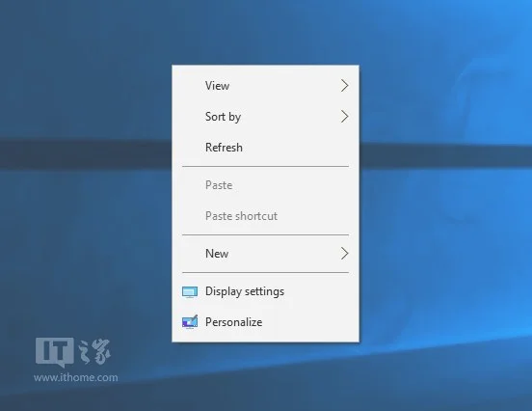This screenshot has width=532, height=411.
Task: Click the www.ithome.com watermark link
Action: (76, 377)
